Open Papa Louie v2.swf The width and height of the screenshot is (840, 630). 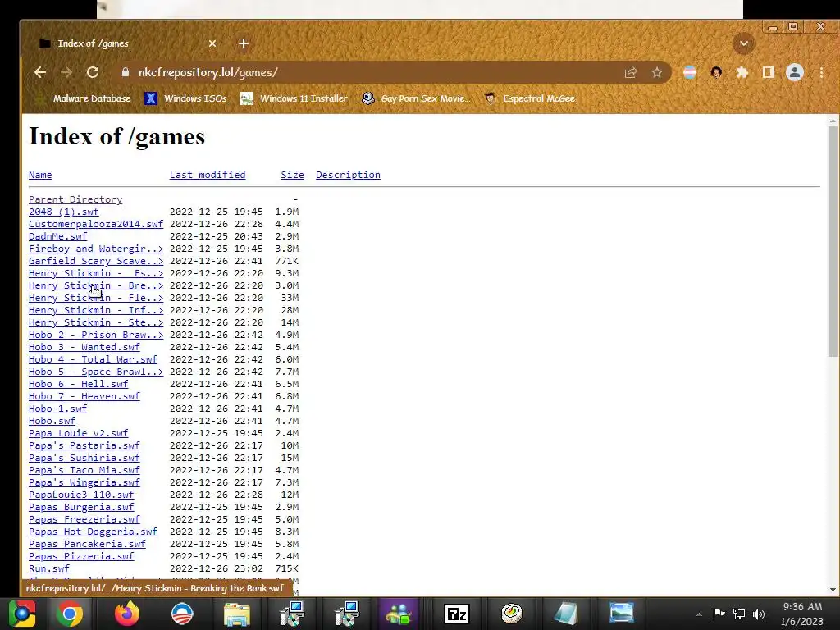(x=78, y=433)
